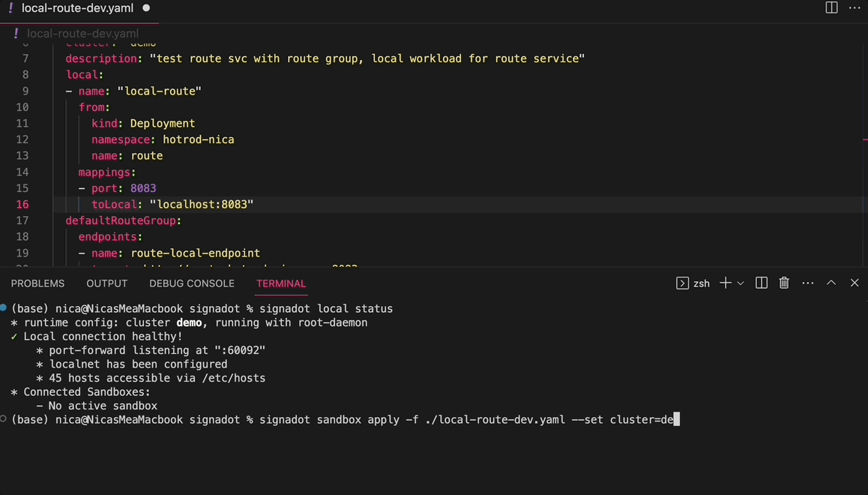
Task: Split the editor right
Action: tap(831, 7)
